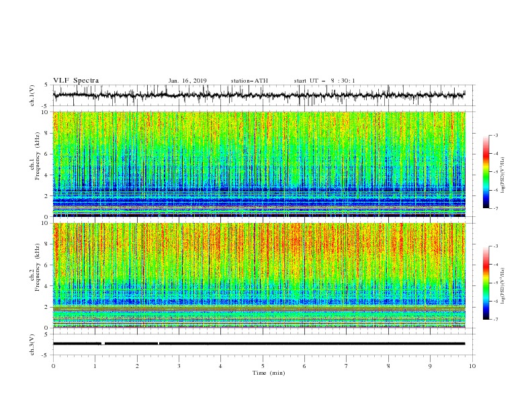Click the "-5" tick on ch.3(V) axis

coord(46,355)
